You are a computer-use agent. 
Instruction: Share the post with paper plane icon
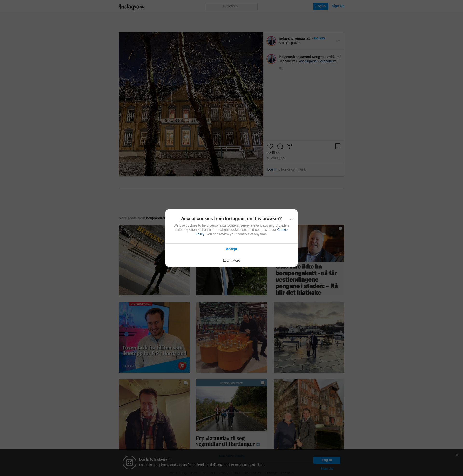289,146
